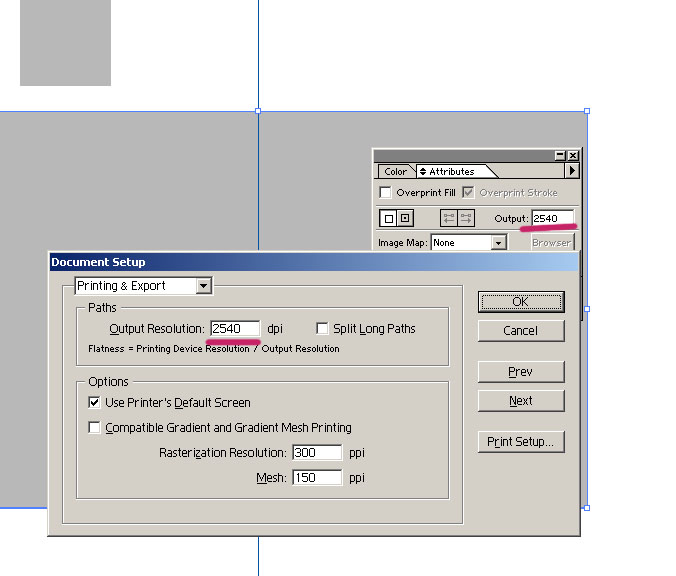Confirm Document Setup with OK
The image size is (676, 576).
click(521, 302)
